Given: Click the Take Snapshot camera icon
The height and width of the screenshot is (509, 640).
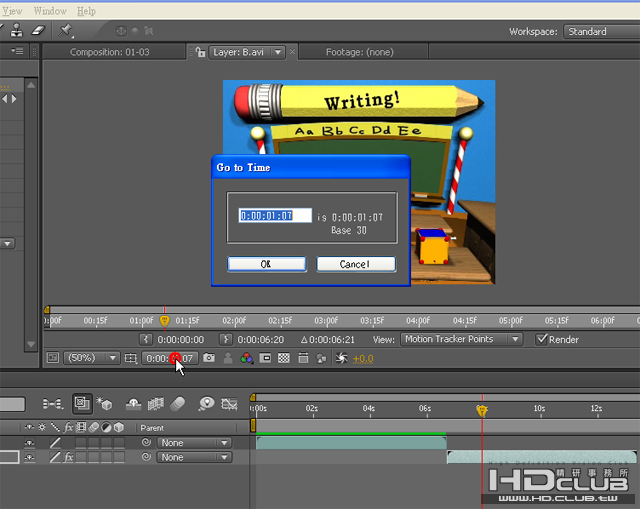Looking at the screenshot, I should (x=209, y=358).
